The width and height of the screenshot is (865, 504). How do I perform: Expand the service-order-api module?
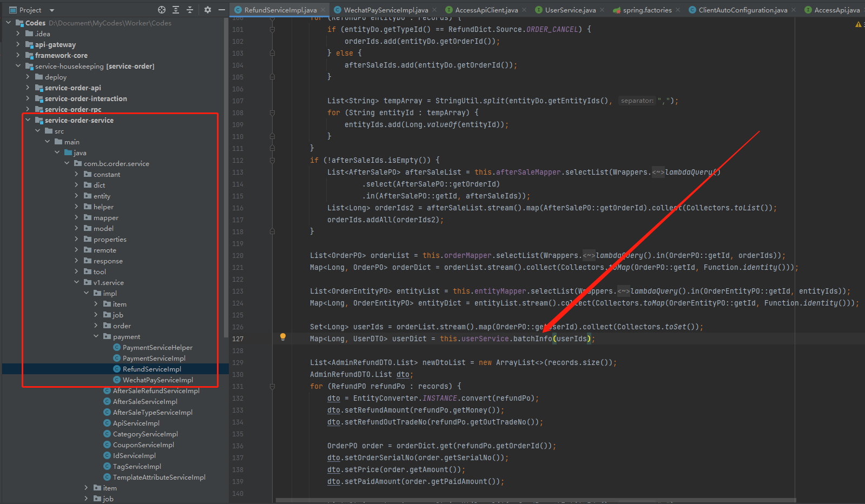28,88
